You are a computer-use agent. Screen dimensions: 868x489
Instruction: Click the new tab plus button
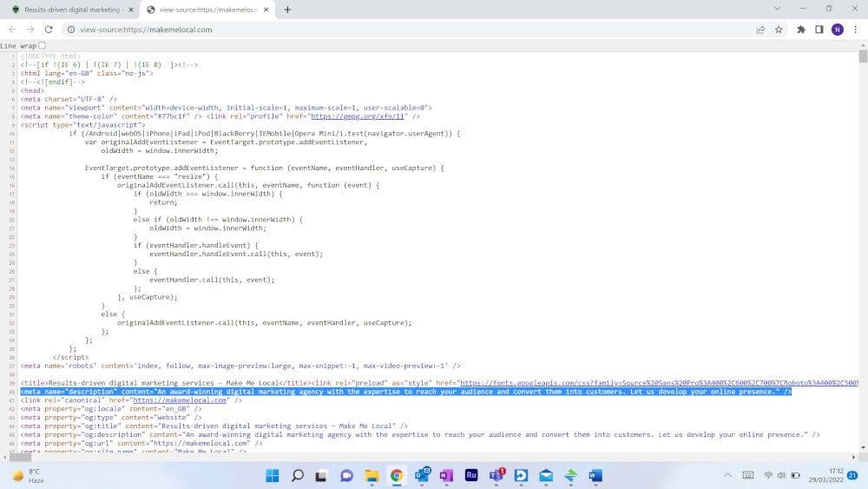287,10
